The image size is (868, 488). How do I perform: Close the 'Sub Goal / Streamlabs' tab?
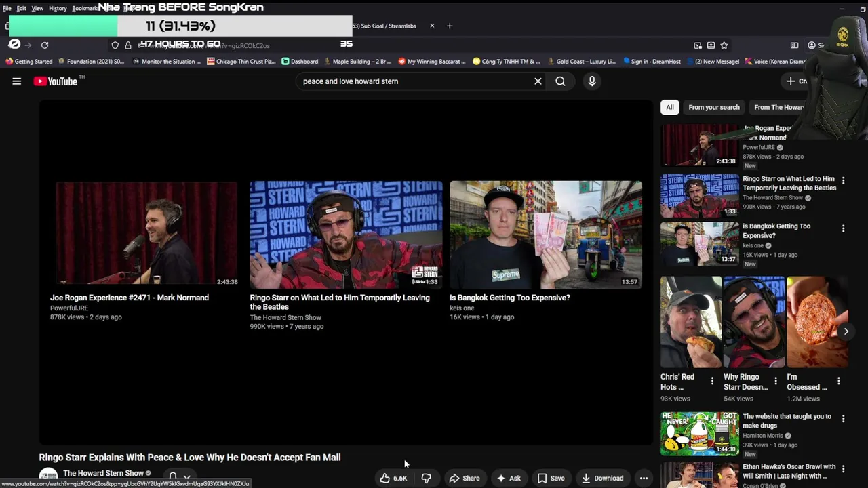pyautogui.click(x=432, y=26)
